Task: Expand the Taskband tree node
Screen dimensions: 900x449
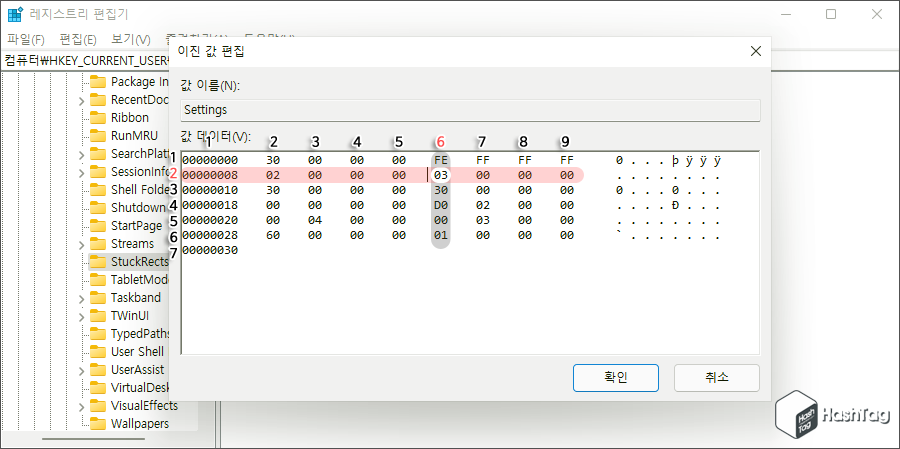Action: tap(81, 299)
